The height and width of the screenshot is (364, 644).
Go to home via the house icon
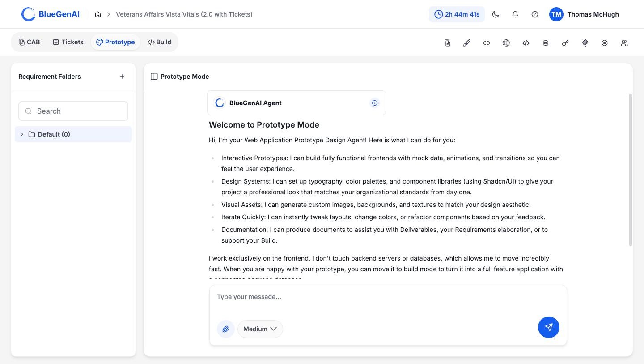98,14
